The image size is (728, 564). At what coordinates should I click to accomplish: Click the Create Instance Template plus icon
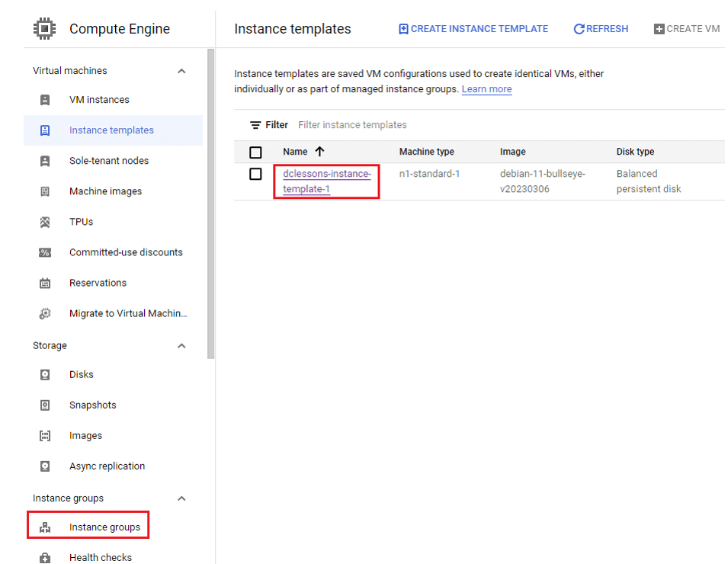[x=403, y=29]
